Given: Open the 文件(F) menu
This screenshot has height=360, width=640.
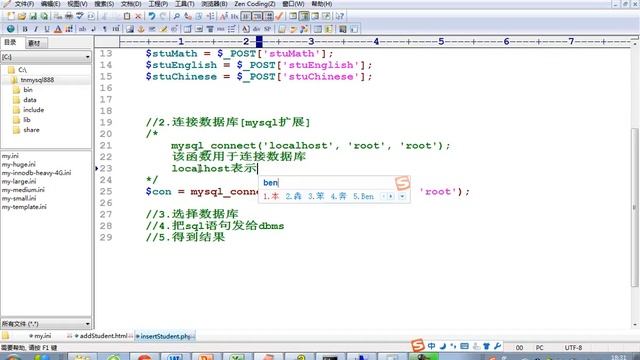Looking at the screenshot, I should [x=24, y=4].
